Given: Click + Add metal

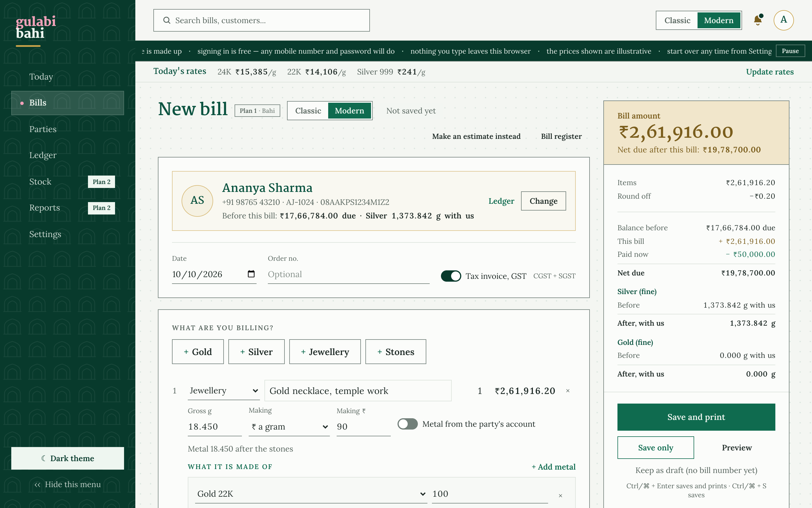Looking at the screenshot, I should [x=554, y=467].
